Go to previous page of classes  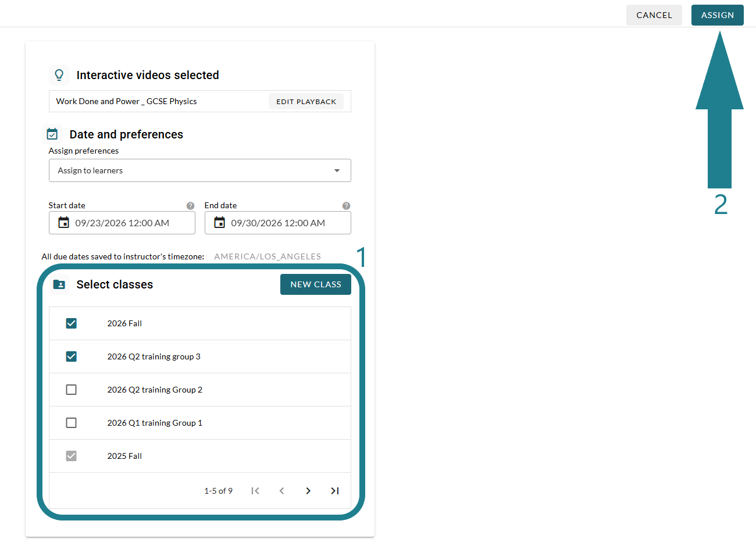281,491
